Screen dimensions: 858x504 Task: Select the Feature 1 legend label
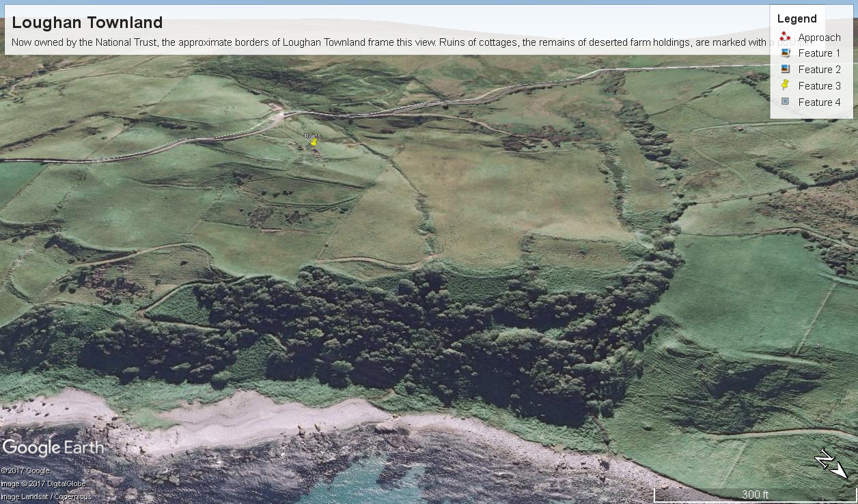tap(819, 53)
